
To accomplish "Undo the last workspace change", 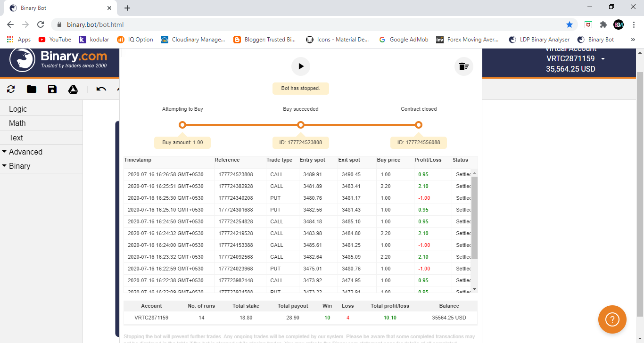I will coord(100,89).
